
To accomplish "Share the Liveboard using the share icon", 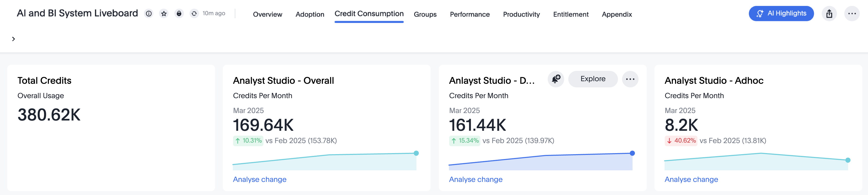I will click(829, 13).
